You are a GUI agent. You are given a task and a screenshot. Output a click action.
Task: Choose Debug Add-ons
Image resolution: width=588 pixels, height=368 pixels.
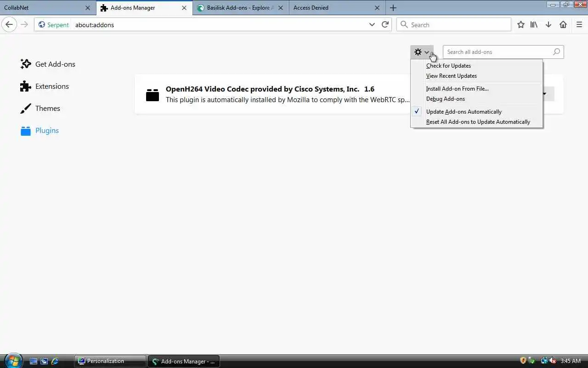coord(477,99)
